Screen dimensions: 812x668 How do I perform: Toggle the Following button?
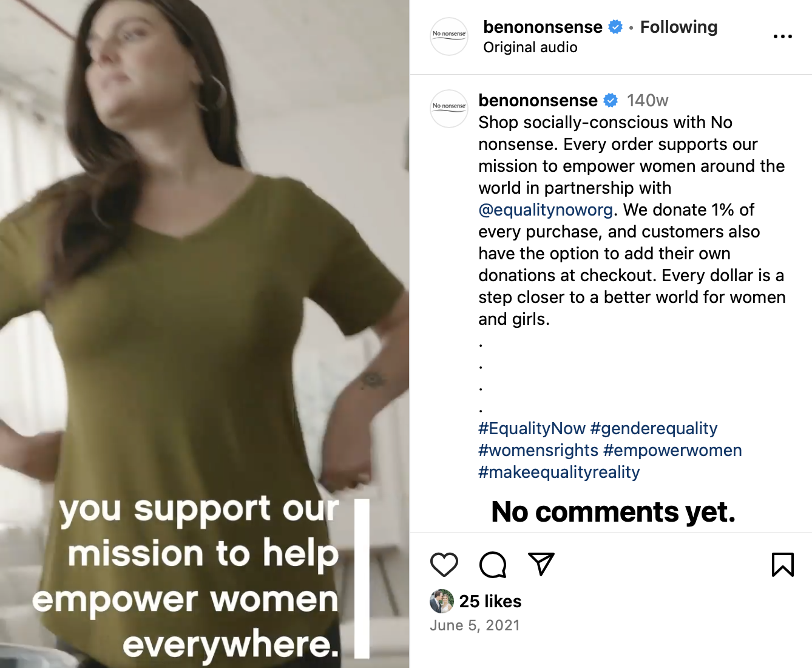coord(678,27)
